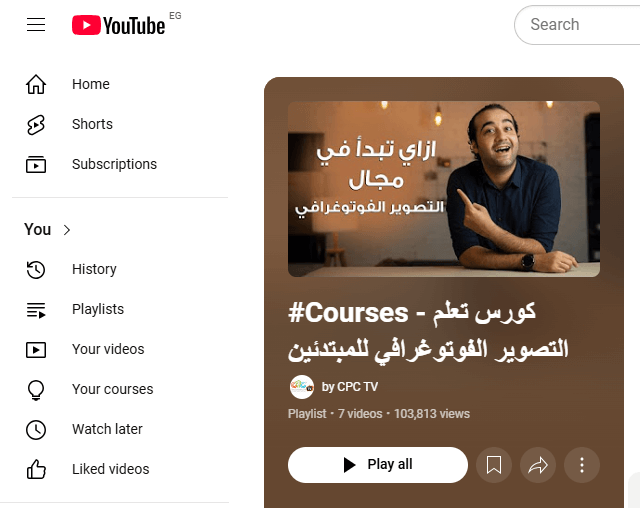Open the hamburger guide menu
The width and height of the screenshot is (640, 508).
tap(36, 24)
